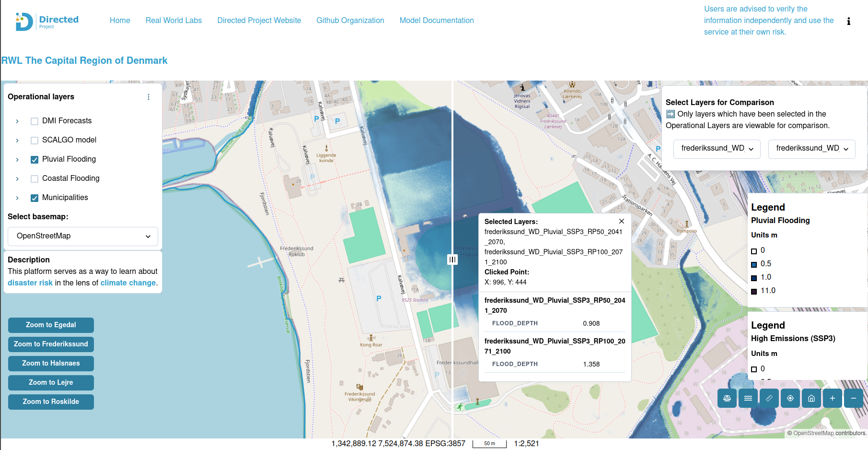Click the water waves flood tool

(748, 398)
